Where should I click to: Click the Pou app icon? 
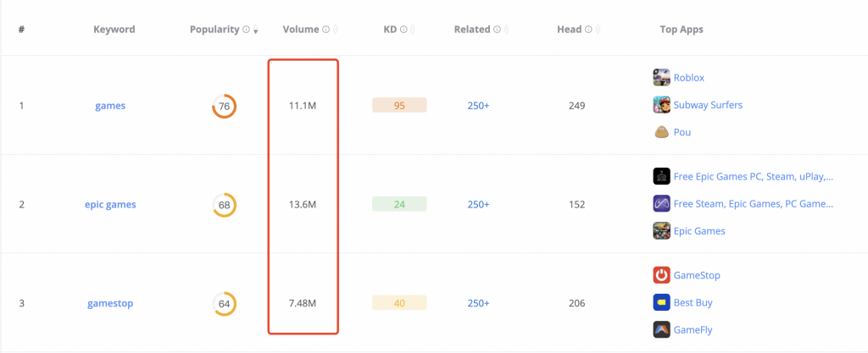point(661,132)
